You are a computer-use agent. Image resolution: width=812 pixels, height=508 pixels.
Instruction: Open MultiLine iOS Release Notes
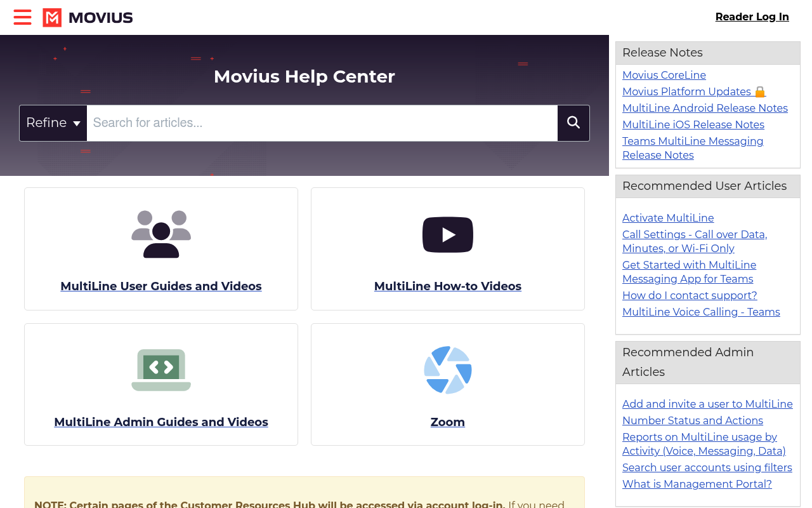pos(693,124)
